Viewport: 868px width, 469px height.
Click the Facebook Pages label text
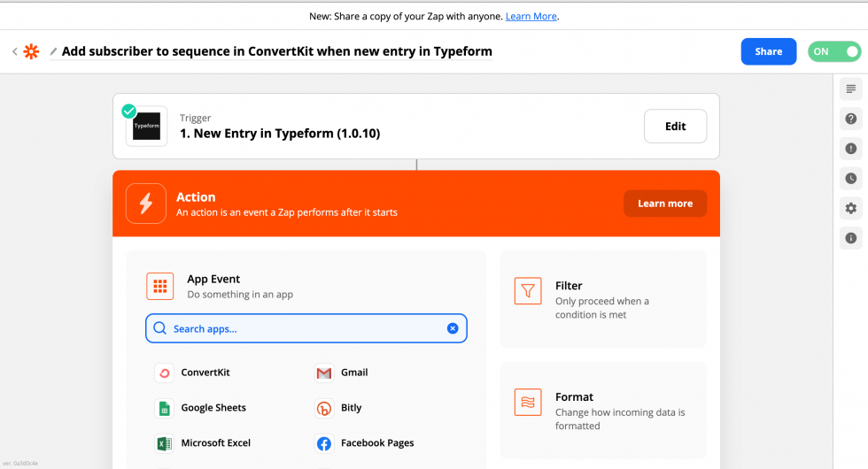(377, 443)
